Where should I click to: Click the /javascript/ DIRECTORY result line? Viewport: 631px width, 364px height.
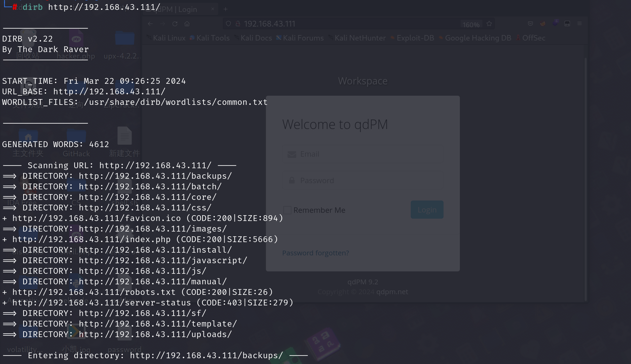(125, 260)
